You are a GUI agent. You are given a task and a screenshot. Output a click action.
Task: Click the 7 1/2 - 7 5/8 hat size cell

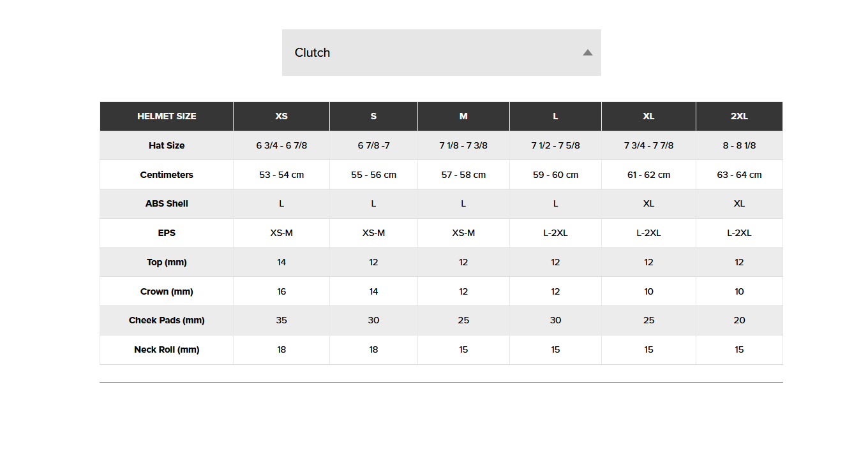click(x=555, y=145)
